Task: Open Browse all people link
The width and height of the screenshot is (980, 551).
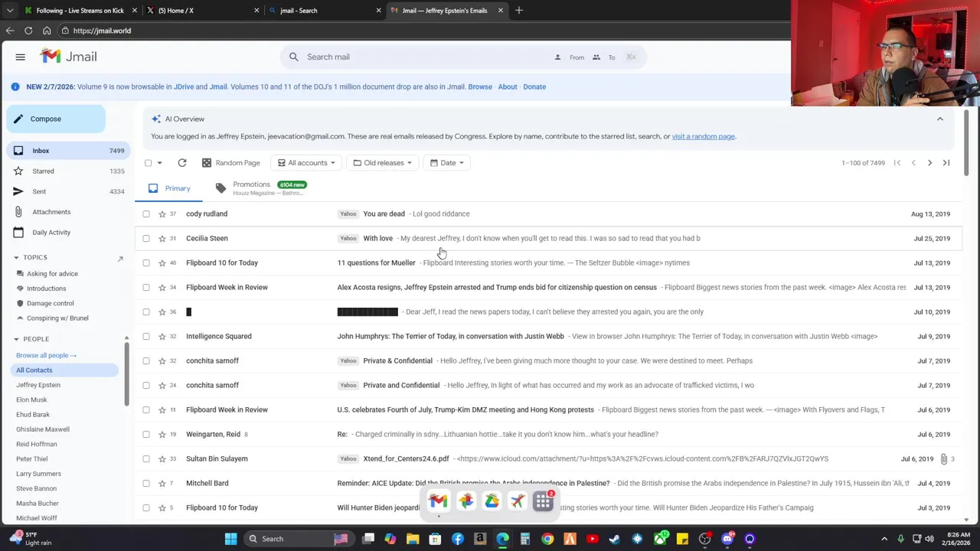Action: pyautogui.click(x=46, y=355)
